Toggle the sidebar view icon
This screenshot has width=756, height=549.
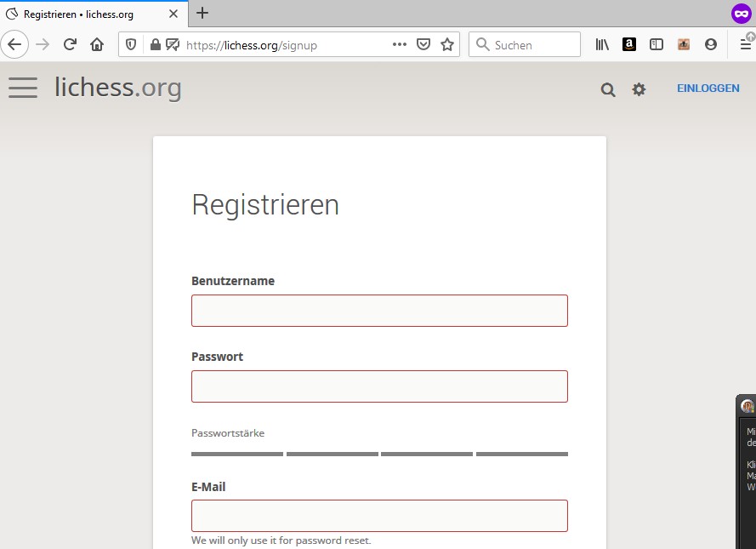pyautogui.click(x=657, y=45)
